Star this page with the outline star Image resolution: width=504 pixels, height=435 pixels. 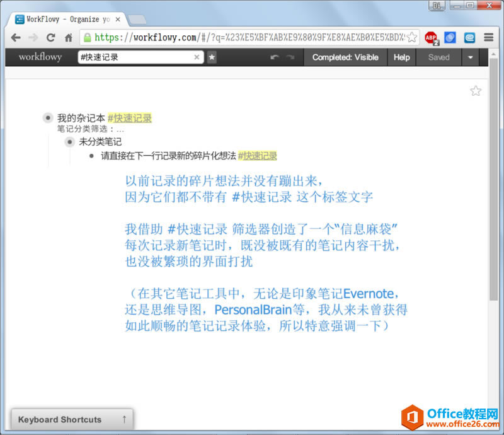(x=476, y=91)
